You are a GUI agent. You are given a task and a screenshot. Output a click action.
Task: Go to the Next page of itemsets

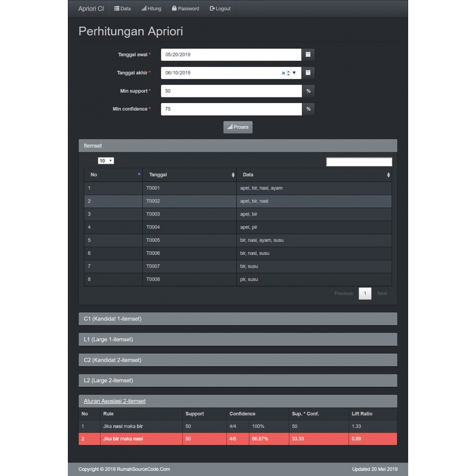pos(382,293)
